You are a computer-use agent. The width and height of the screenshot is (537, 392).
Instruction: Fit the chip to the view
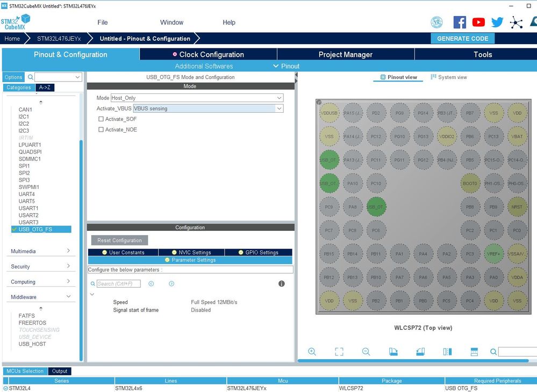coord(339,352)
